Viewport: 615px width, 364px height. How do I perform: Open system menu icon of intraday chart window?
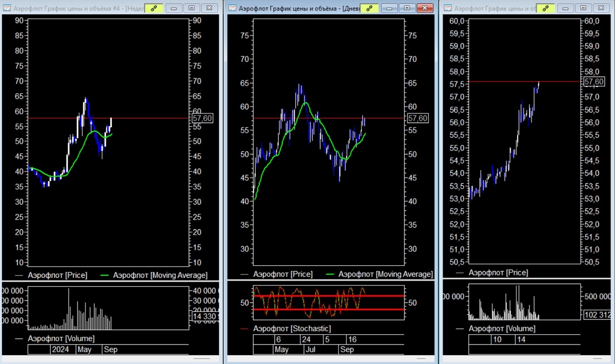click(x=448, y=8)
